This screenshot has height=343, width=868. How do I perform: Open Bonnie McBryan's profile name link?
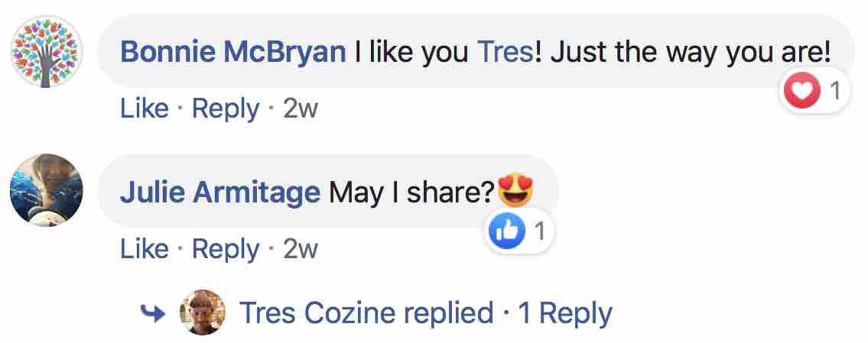point(233,52)
